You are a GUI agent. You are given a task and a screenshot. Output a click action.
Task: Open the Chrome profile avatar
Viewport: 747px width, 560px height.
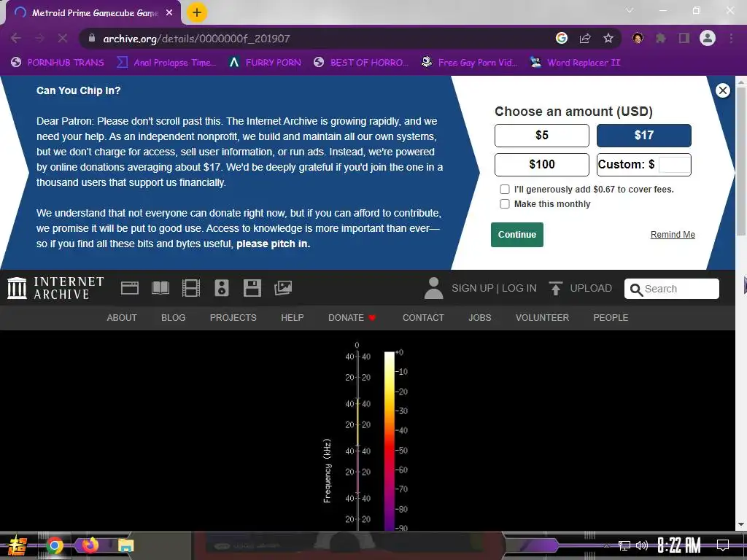[x=708, y=38]
